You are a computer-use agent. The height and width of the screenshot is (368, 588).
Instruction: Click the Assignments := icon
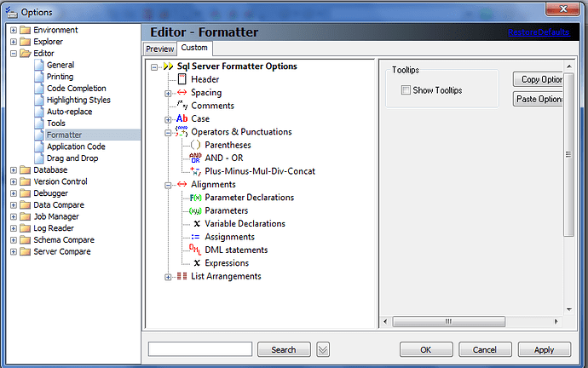(x=195, y=237)
